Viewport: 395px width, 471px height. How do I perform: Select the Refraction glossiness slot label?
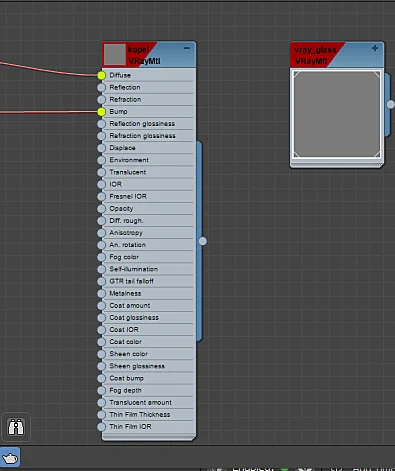pos(142,136)
